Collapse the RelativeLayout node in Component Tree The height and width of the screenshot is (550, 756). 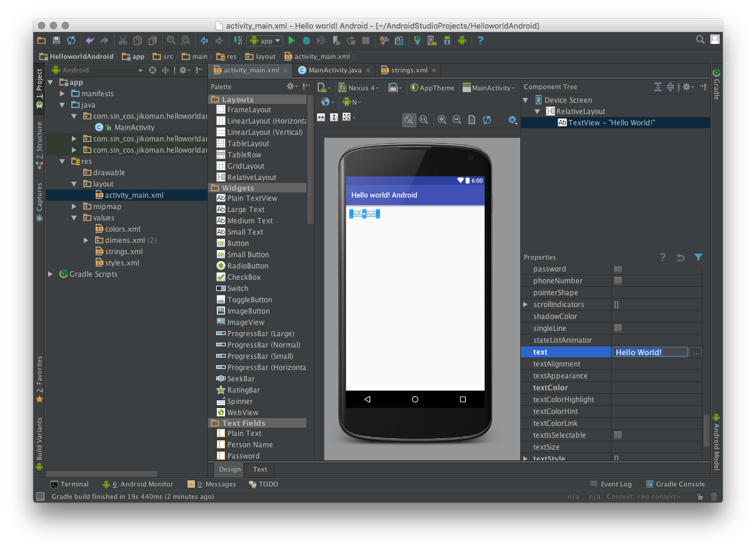point(537,111)
